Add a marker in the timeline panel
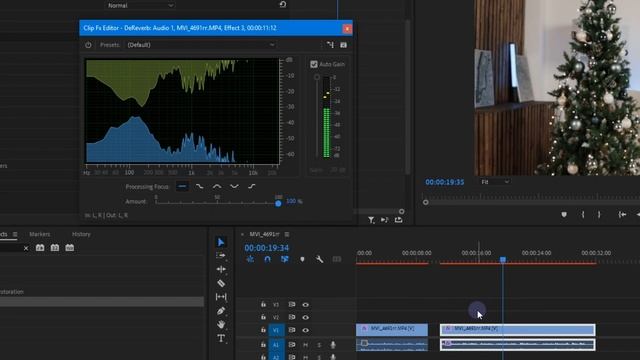The width and height of the screenshot is (640, 360). pyautogui.click(x=302, y=259)
